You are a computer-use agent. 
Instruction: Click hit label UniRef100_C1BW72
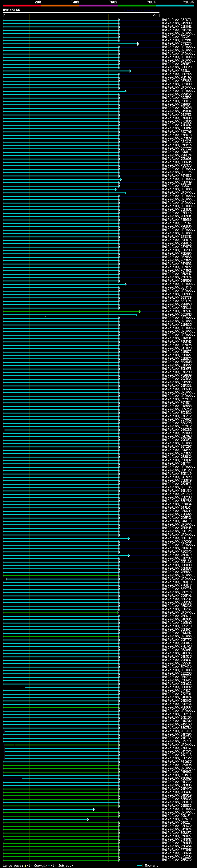[176, 352]
